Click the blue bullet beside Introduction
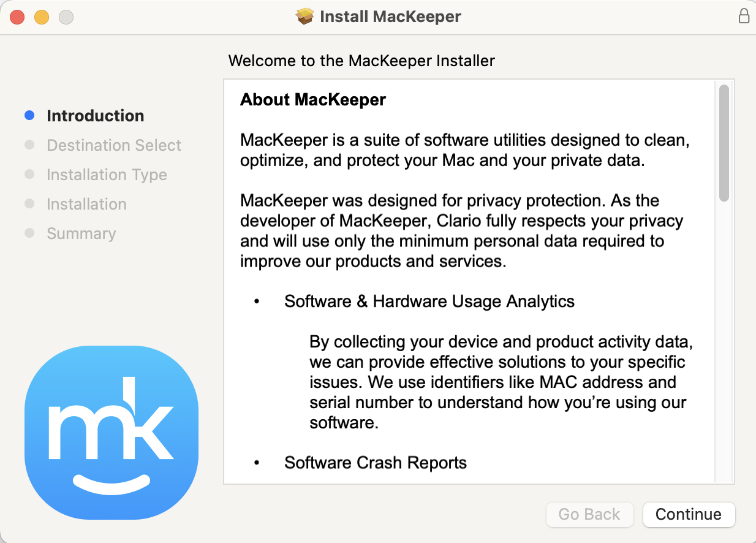 (x=29, y=115)
